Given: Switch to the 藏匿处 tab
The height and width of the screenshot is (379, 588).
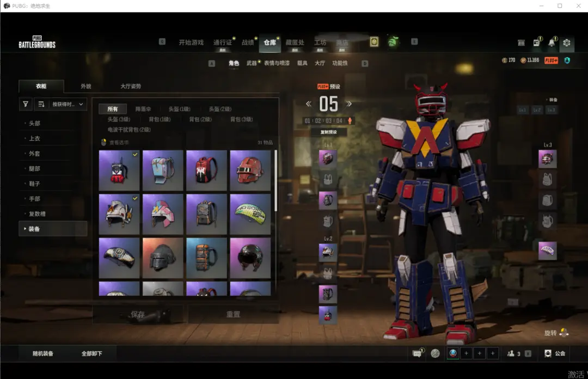Looking at the screenshot, I should [x=295, y=42].
